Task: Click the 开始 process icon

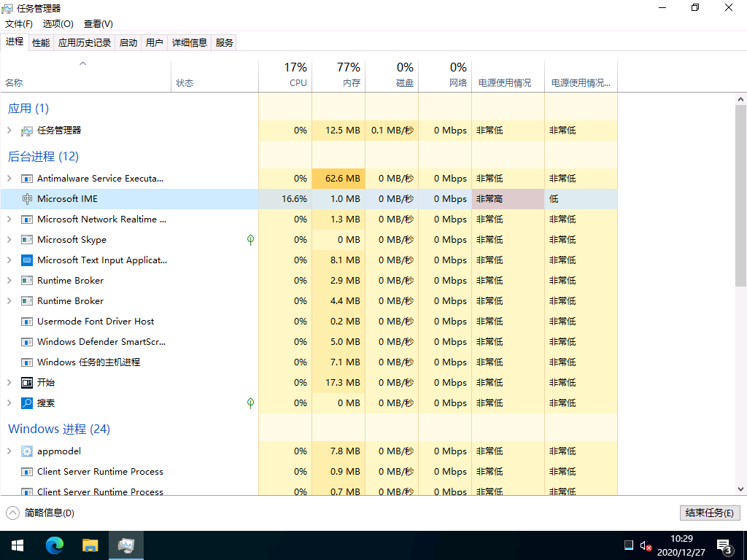Action: pos(27,383)
